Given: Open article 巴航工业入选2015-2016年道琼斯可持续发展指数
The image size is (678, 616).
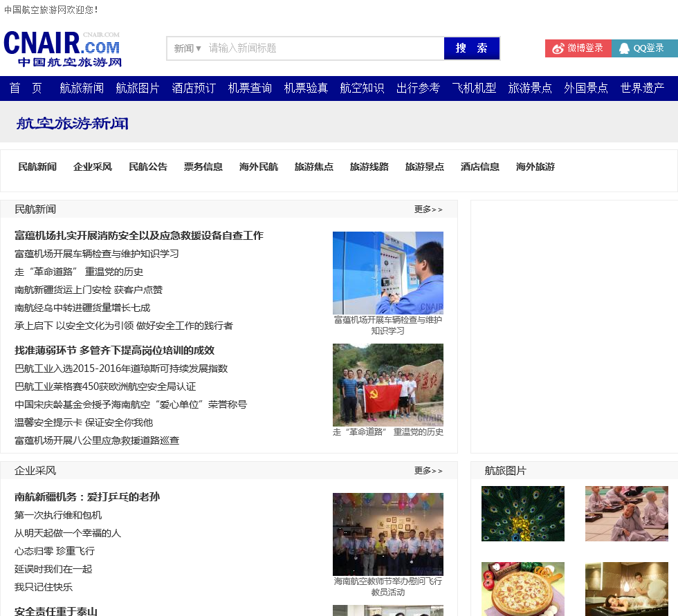Looking at the screenshot, I should click(121, 368).
